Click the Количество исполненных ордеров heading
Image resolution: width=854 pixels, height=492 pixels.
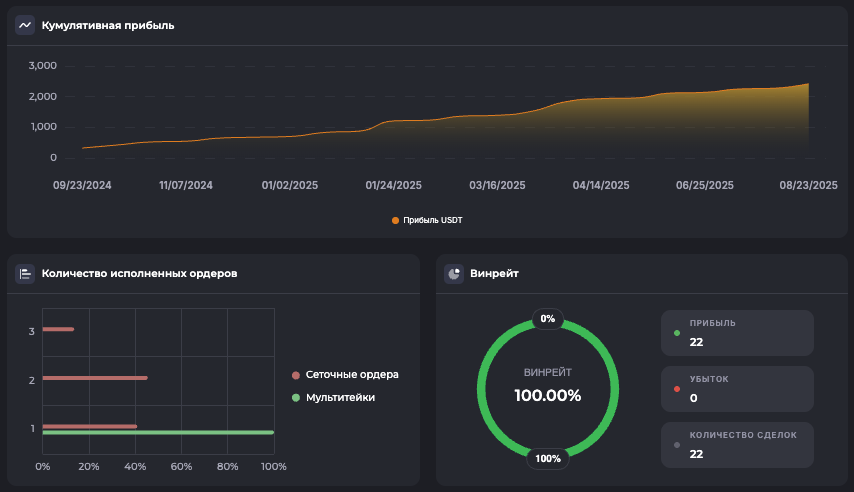(139, 273)
